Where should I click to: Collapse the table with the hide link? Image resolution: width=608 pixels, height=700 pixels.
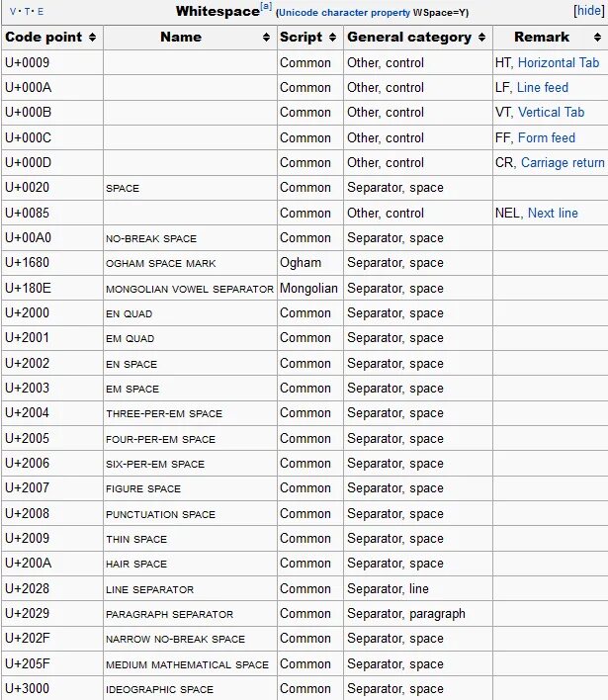click(x=589, y=11)
